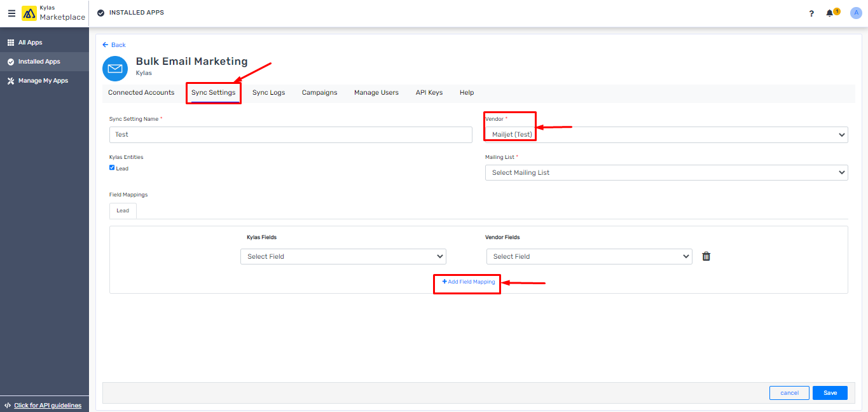The width and height of the screenshot is (868, 412).
Task: Click the Save button
Action: [x=830, y=393]
